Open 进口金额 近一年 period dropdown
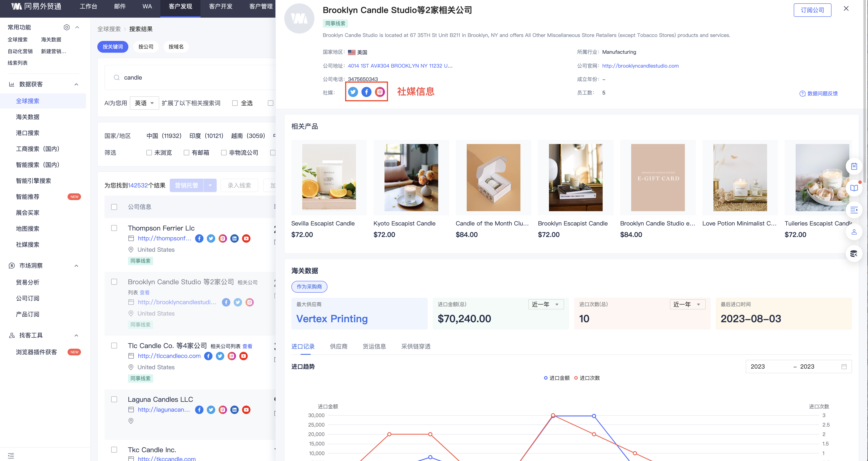 [546, 305]
